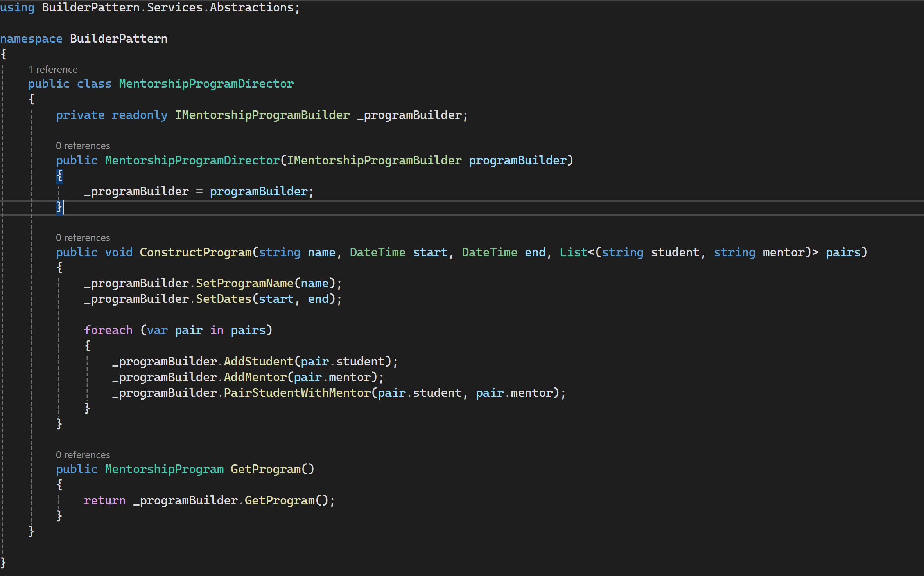The width and height of the screenshot is (924, 576).
Task: Click the return keyword in GetProgram
Action: click(104, 500)
